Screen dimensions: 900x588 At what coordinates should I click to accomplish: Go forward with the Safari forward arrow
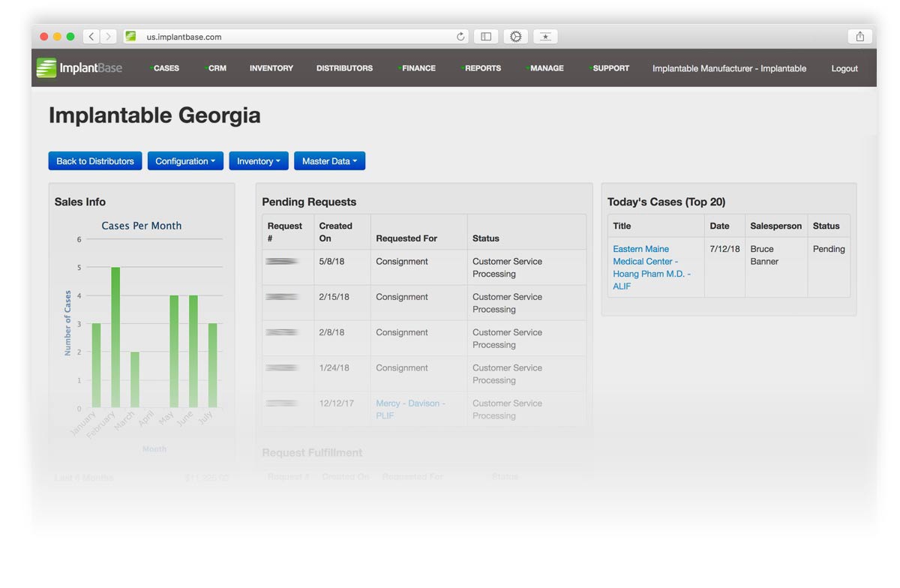109,36
